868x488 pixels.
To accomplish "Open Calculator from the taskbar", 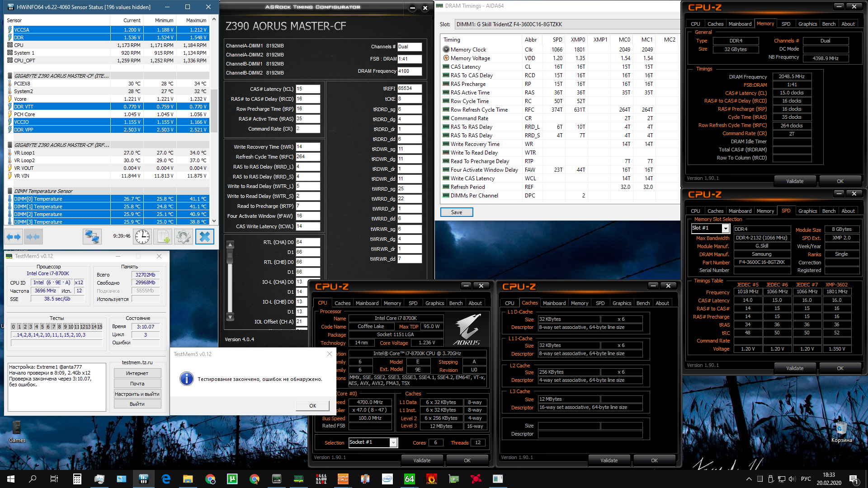I will (x=77, y=479).
